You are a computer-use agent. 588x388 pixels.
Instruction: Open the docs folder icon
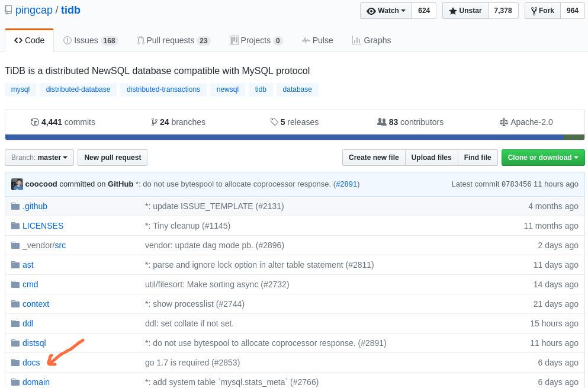(15, 363)
